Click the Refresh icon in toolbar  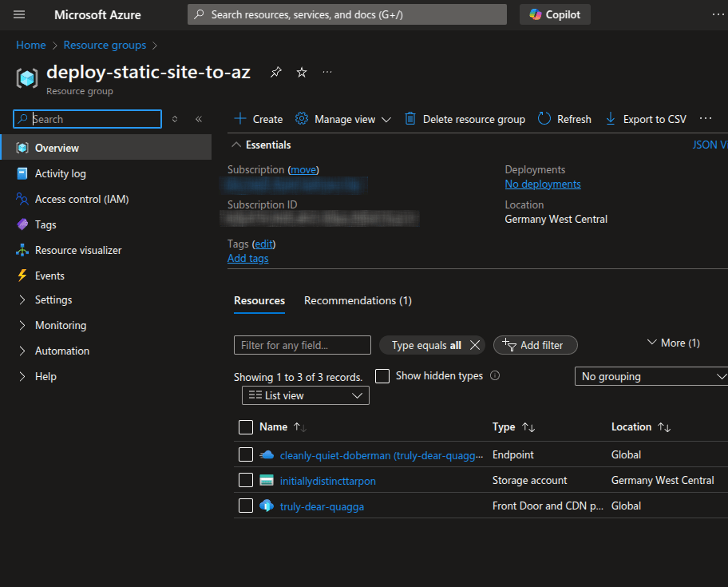[544, 119]
